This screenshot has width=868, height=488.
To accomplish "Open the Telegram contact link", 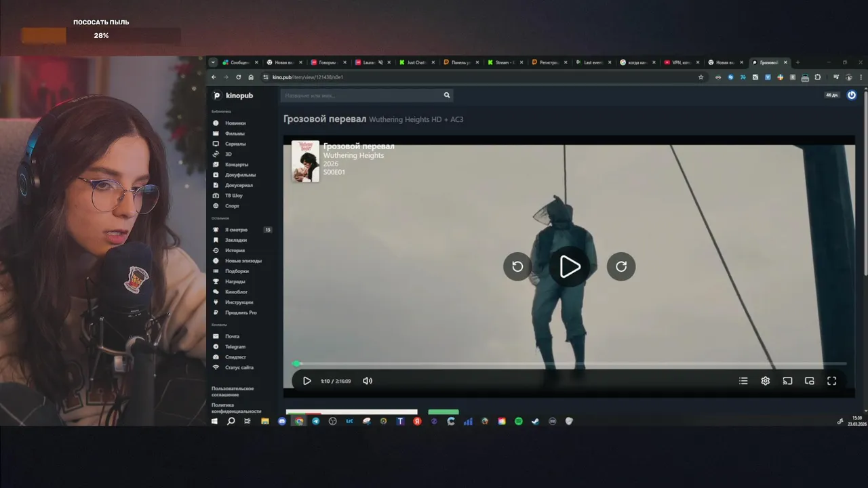I will coord(235,347).
